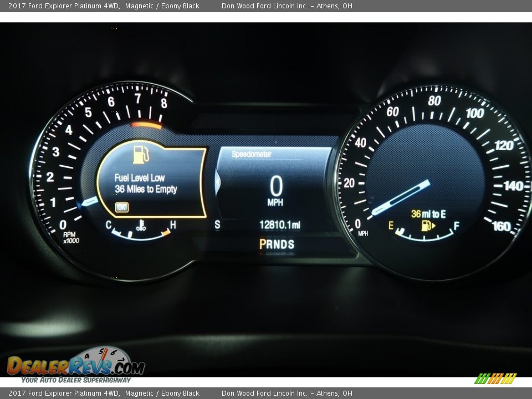Viewport: 532px width, 399px height.
Task: Click the RPM x1000 label
Action: point(70,237)
